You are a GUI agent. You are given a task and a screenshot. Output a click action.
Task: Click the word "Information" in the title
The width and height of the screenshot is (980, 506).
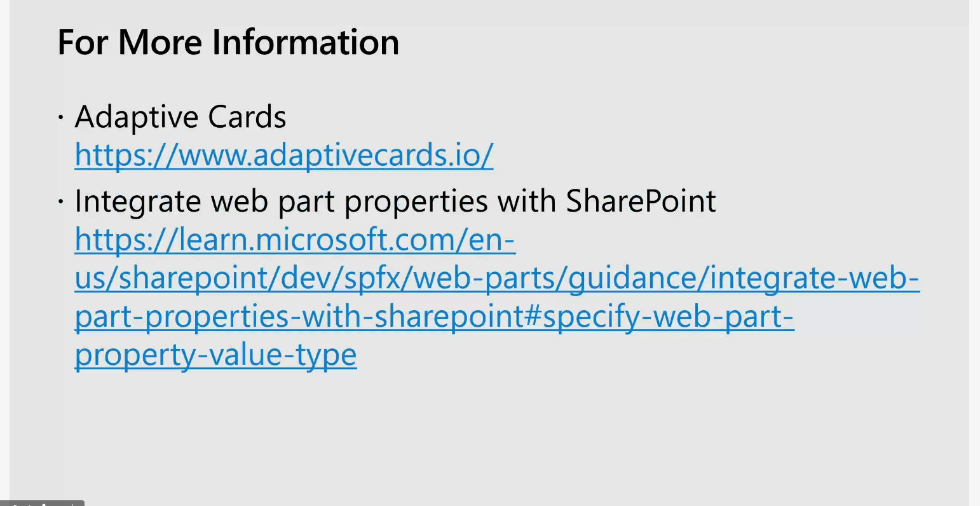(x=305, y=43)
